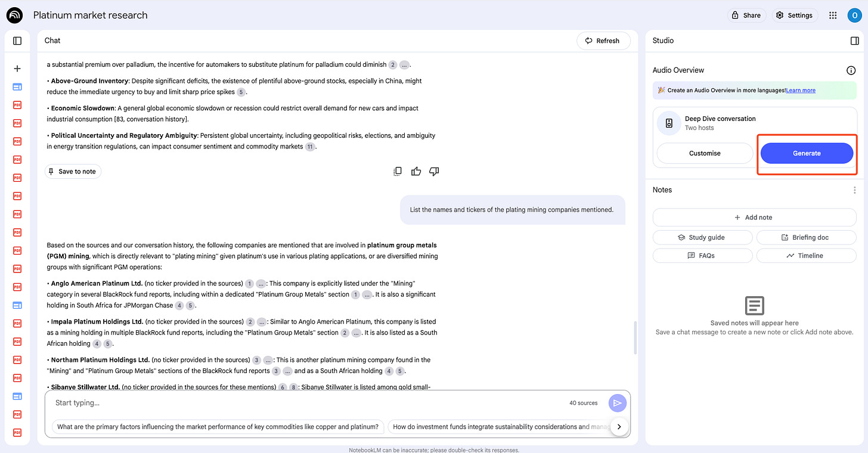Image resolution: width=868 pixels, height=453 pixels.
Task: Click Political Uncertainty and Regulatory Ambiguity text
Action: pyautogui.click(x=124, y=136)
